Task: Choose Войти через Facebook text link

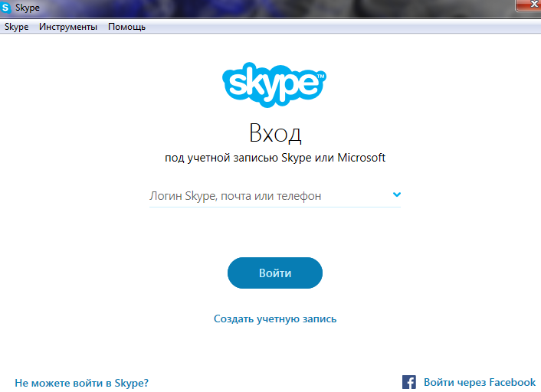Action: [479, 382]
